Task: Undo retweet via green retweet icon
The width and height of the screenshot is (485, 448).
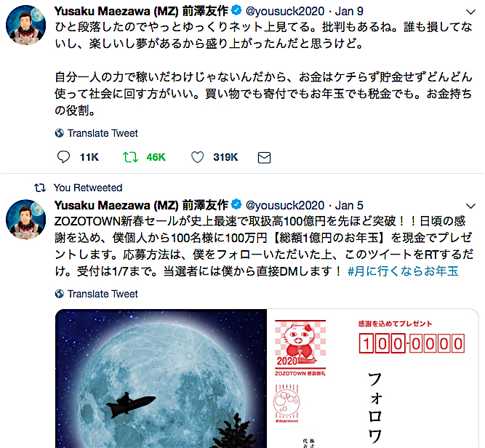Action: click(x=130, y=157)
